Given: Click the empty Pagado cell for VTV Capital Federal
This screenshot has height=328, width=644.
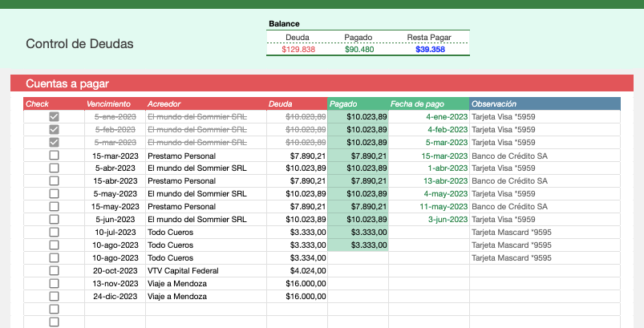Looking at the screenshot, I should tap(358, 271).
